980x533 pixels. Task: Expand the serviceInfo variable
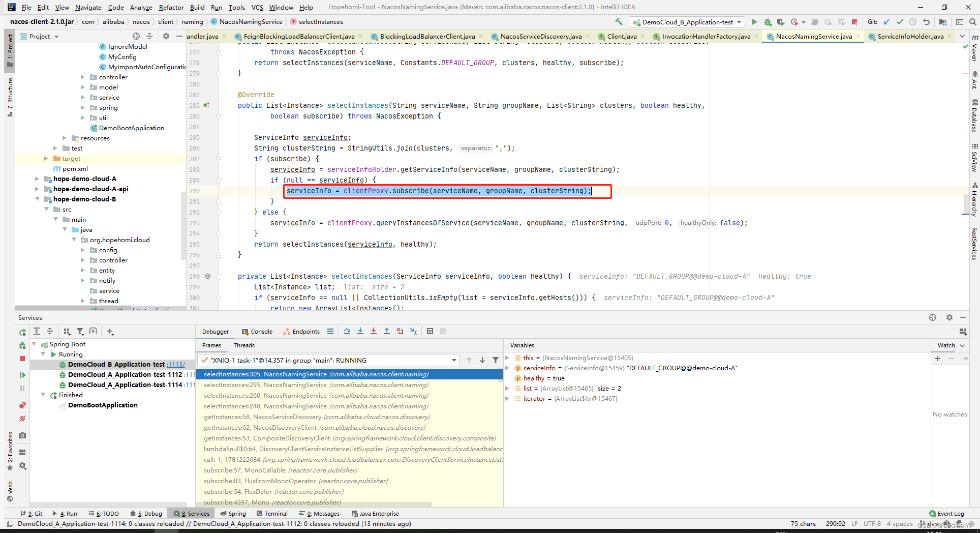click(507, 368)
